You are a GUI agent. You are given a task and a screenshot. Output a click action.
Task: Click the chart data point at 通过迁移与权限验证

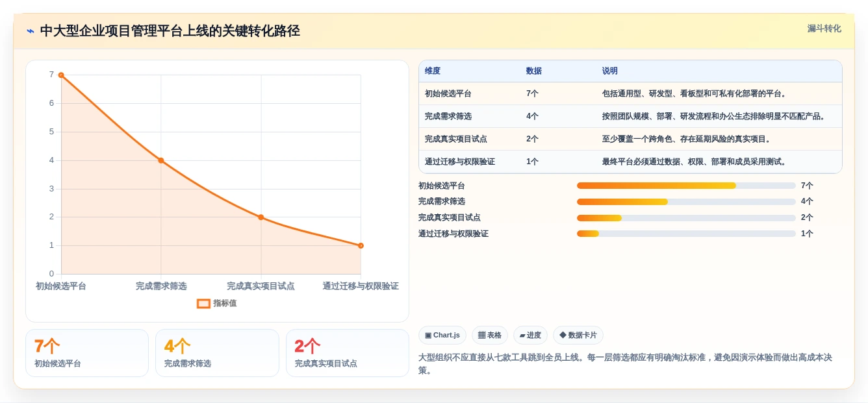coord(361,245)
